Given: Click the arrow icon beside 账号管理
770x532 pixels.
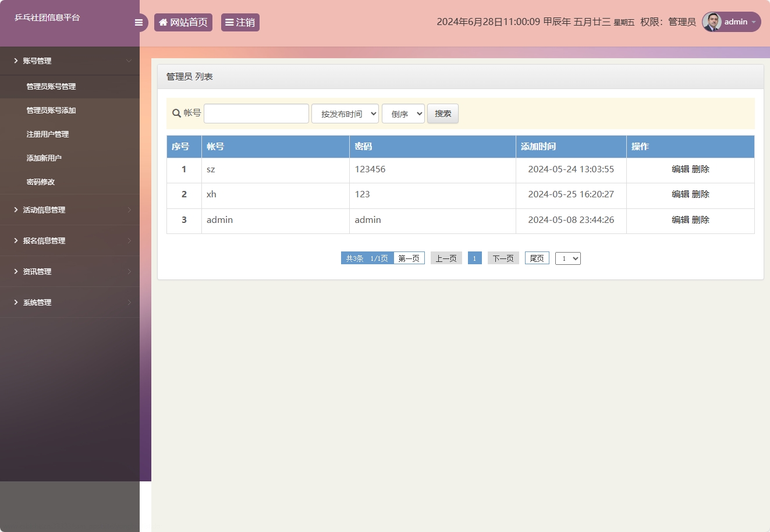Looking at the screenshot, I should coord(15,61).
